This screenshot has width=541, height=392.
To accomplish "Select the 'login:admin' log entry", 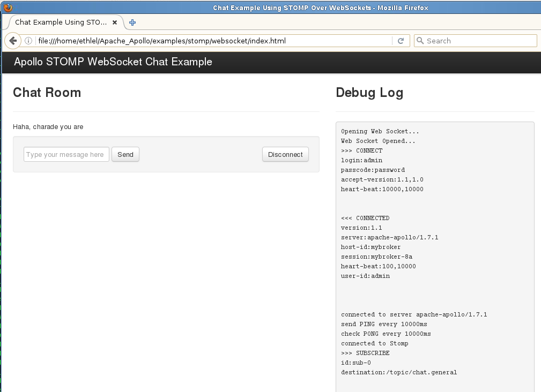I will tap(361, 160).
